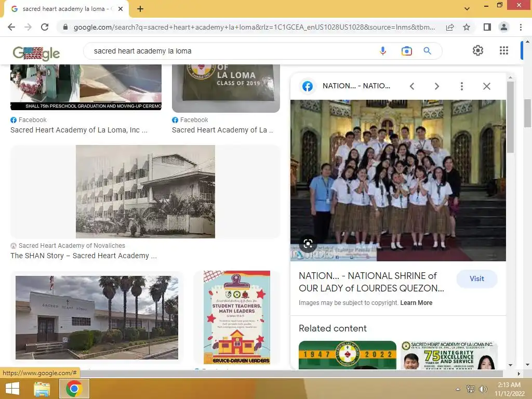Open the Chrome side panel
The image size is (532, 399).
[x=487, y=27]
